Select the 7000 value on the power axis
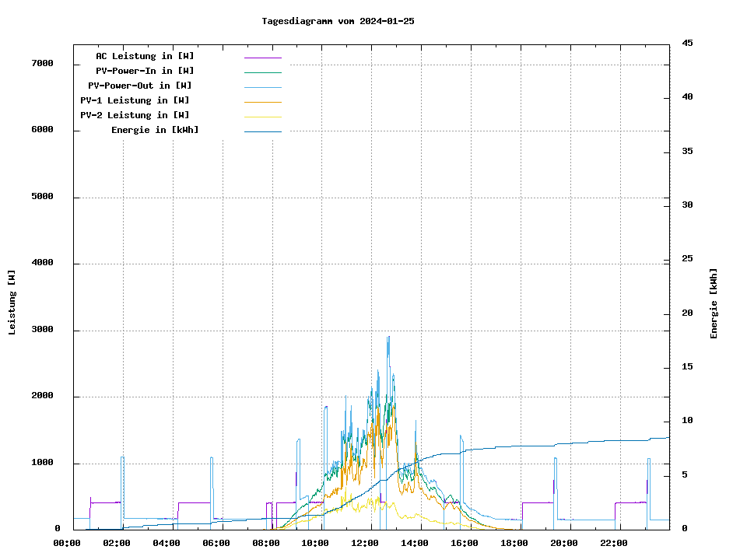The width and height of the screenshot is (747, 560). 42,64
